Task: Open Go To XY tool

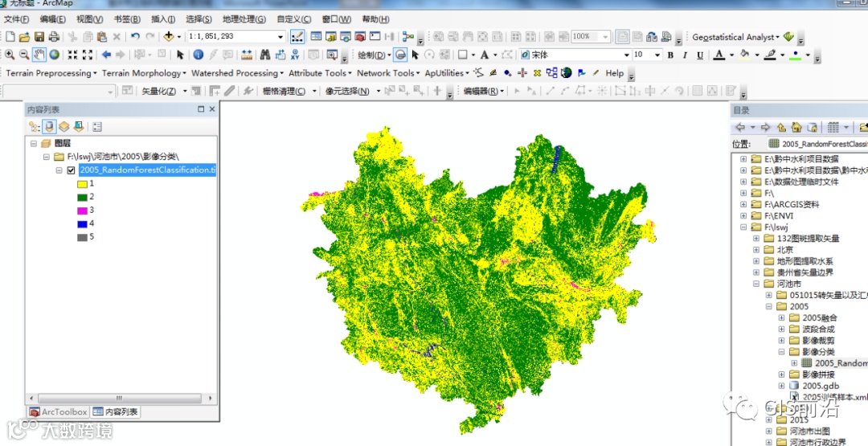Action: click(294, 55)
